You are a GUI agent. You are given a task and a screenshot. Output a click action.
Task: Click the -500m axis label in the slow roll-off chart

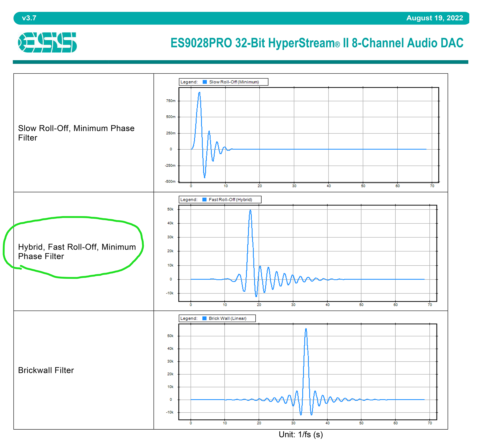(x=170, y=181)
